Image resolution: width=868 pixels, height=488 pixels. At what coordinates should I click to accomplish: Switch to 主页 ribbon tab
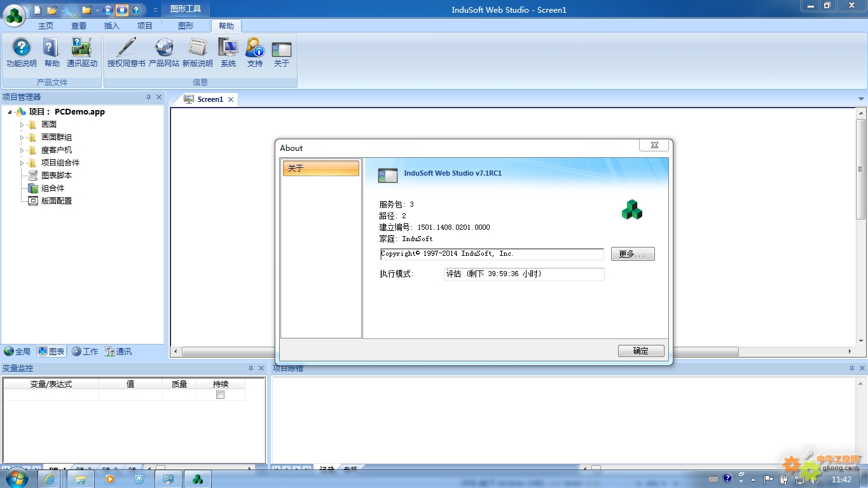pos(46,26)
